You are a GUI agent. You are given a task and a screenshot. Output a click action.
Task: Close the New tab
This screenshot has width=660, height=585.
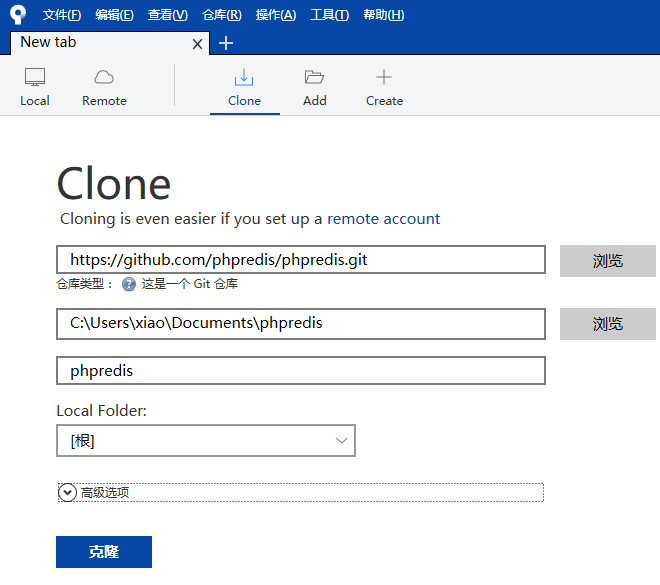click(x=197, y=44)
